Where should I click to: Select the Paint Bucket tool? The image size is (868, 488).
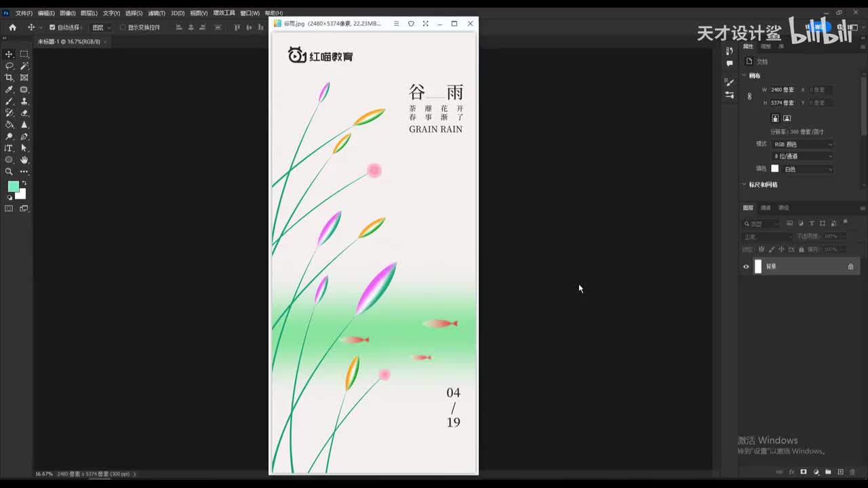[9, 125]
